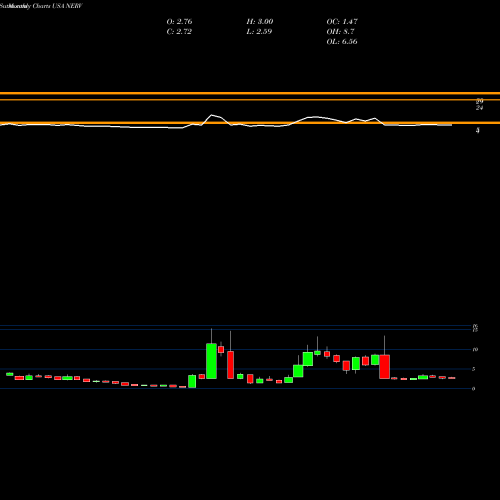The image size is (500, 500).
Task: Click the '5' price axis label
Action: click(x=473, y=369)
